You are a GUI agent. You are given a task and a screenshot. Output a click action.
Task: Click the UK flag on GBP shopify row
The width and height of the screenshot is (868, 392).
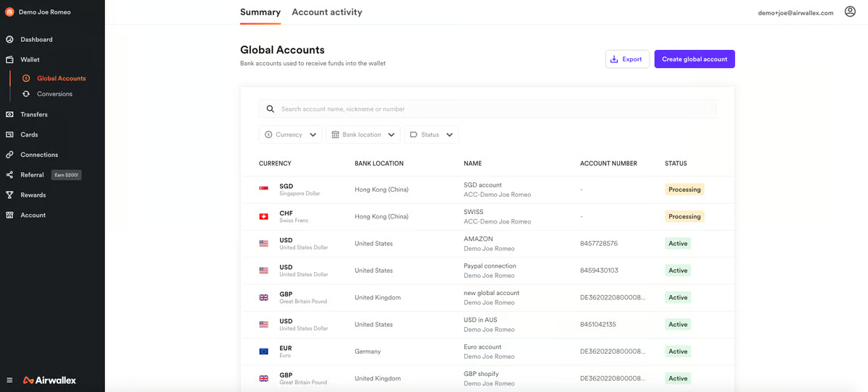click(264, 378)
